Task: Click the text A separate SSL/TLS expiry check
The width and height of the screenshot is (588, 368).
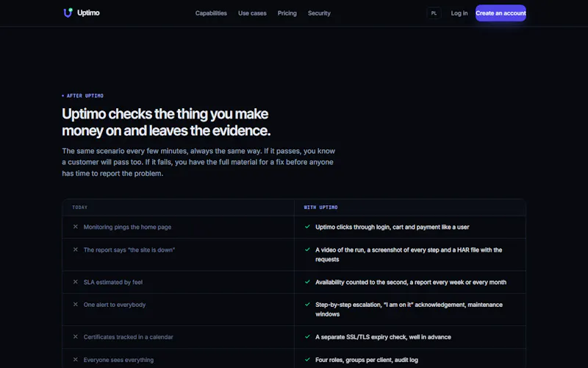Action: click(x=383, y=337)
